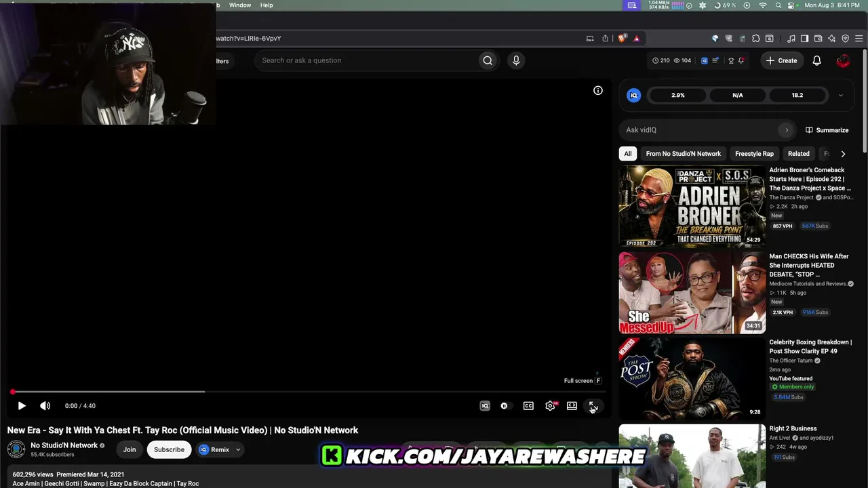
Task: Enter full screen mode
Action: (x=593, y=406)
